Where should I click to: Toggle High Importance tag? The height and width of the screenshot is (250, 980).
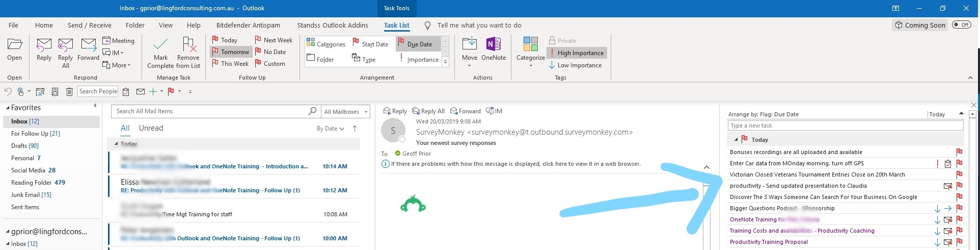click(x=577, y=53)
